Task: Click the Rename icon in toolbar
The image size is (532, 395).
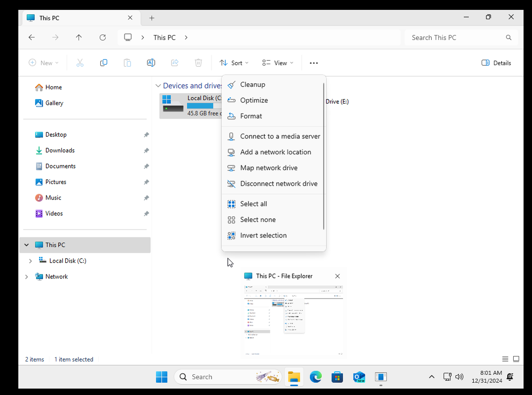Action: (151, 63)
